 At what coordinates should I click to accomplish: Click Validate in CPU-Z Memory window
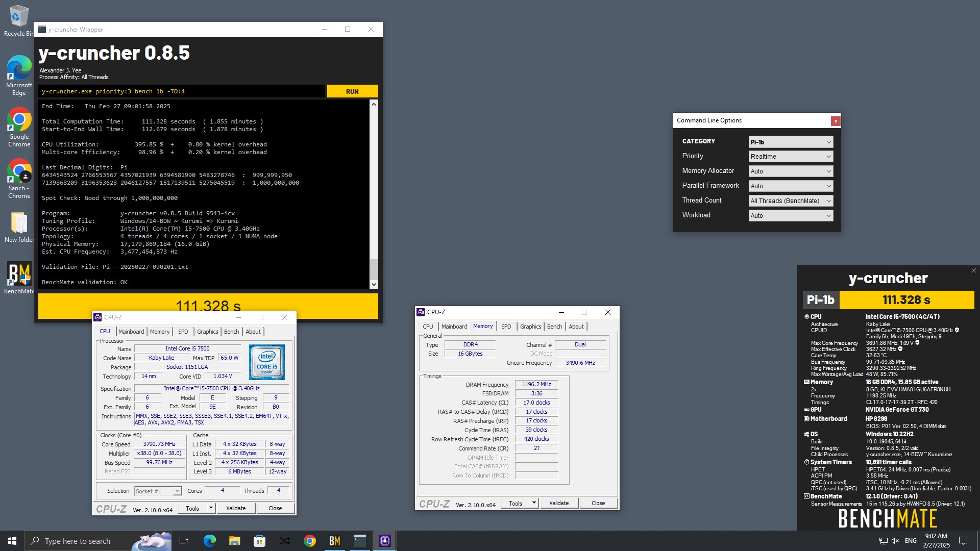[559, 503]
